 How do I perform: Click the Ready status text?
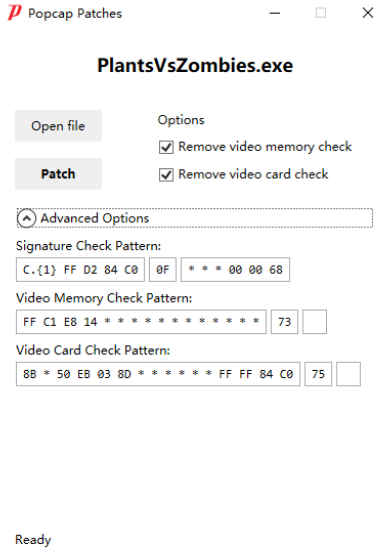click(33, 540)
